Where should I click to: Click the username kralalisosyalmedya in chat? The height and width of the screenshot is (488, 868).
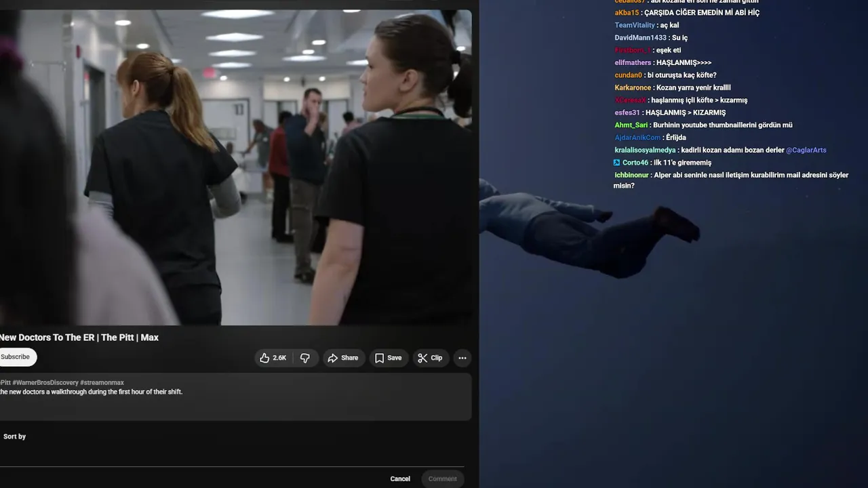(645, 150)
